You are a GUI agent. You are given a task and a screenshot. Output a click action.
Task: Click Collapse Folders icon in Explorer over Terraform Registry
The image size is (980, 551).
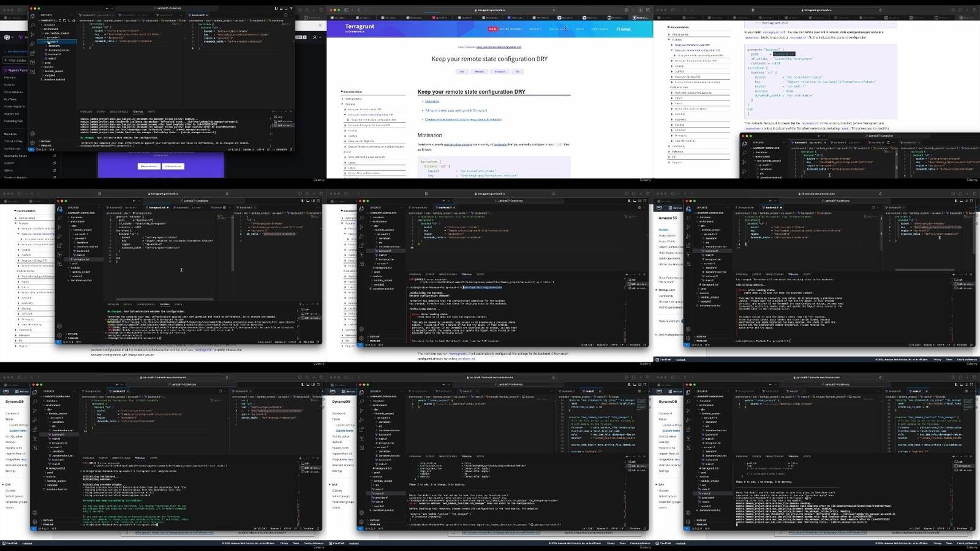74,20
